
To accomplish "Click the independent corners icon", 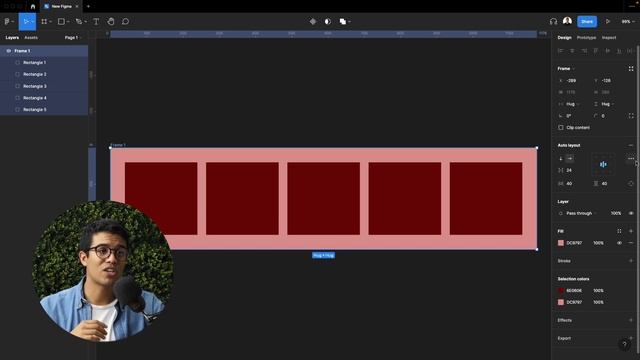I will 631,116.
